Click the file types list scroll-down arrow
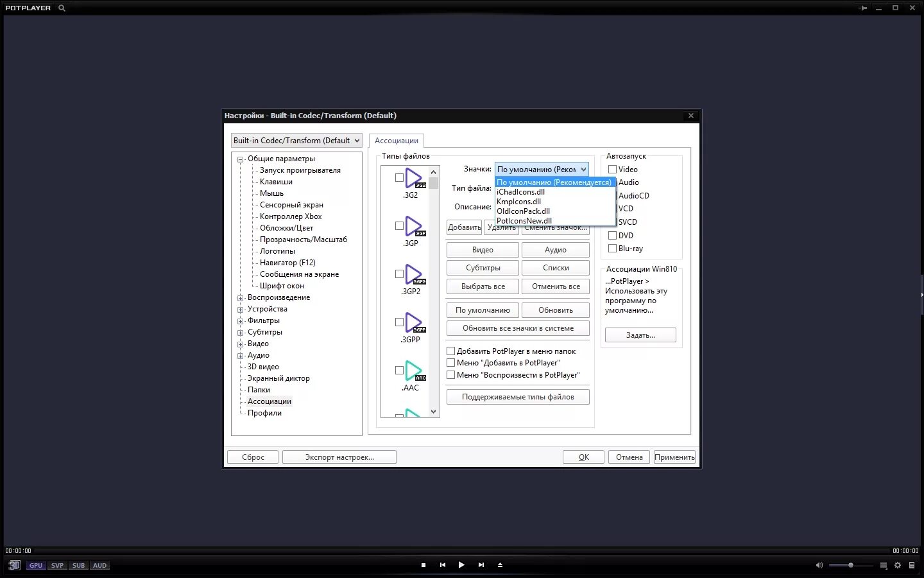Viewport: 924px width, 578px height. [x=434, y=412]
